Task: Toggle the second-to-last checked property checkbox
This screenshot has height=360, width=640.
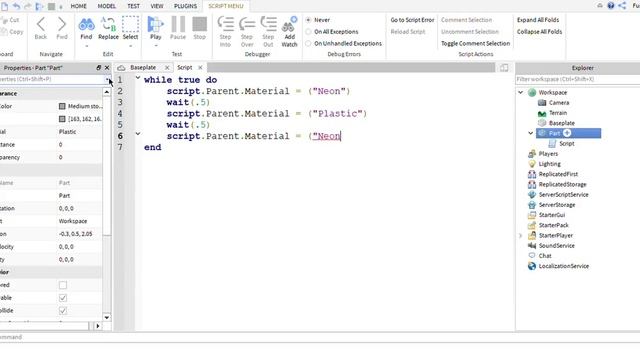Action: 63,298
